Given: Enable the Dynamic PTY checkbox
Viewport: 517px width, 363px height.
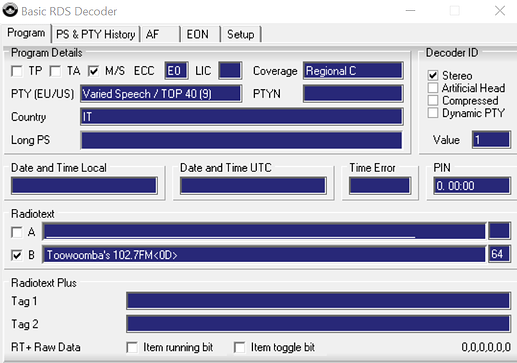Looking at the screenshot, I should (x=433, y=113).
